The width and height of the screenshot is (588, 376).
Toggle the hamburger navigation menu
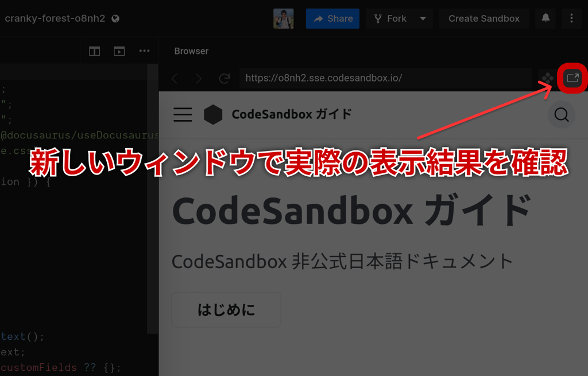[183, 114]
